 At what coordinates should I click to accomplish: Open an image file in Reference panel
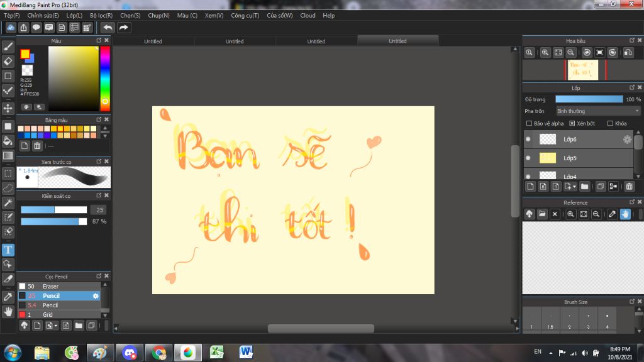[x=542, y=214]
